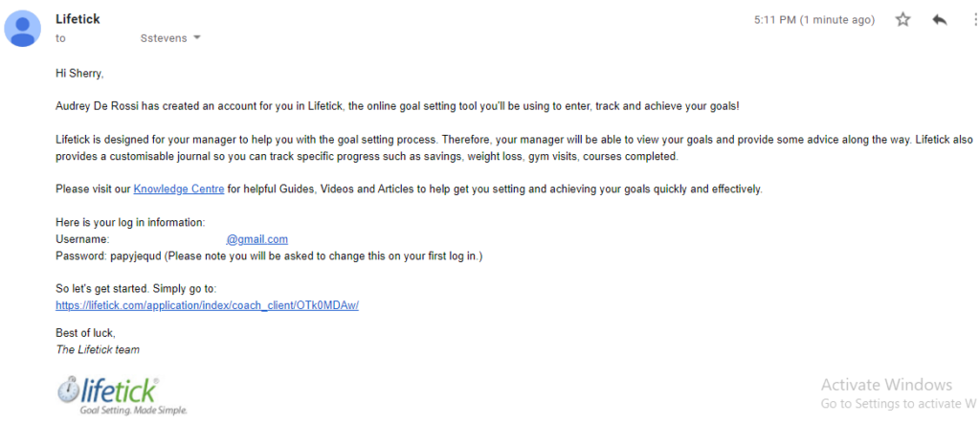Screen dimensions: 980x423
Task: Click the lifetick logo wordmark
Action: (x=118, y=391)
